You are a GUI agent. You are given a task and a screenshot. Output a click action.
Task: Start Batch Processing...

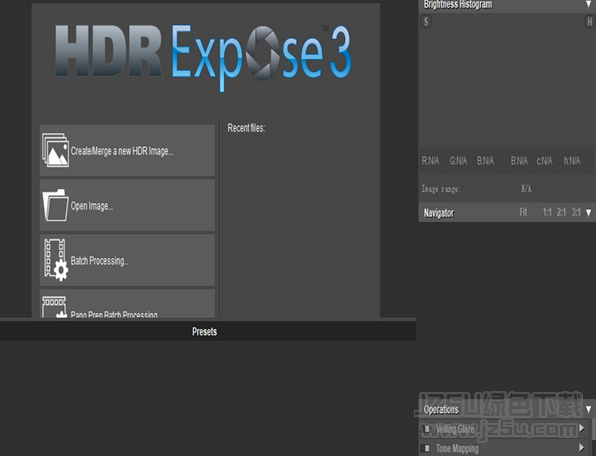[x=127, y=260]
